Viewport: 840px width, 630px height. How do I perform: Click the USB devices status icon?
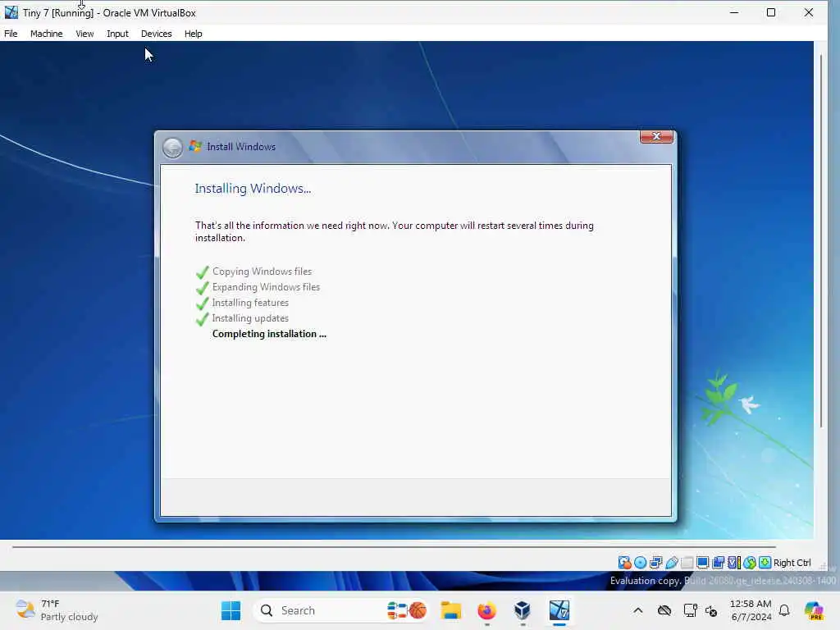(x=671, y=563)
